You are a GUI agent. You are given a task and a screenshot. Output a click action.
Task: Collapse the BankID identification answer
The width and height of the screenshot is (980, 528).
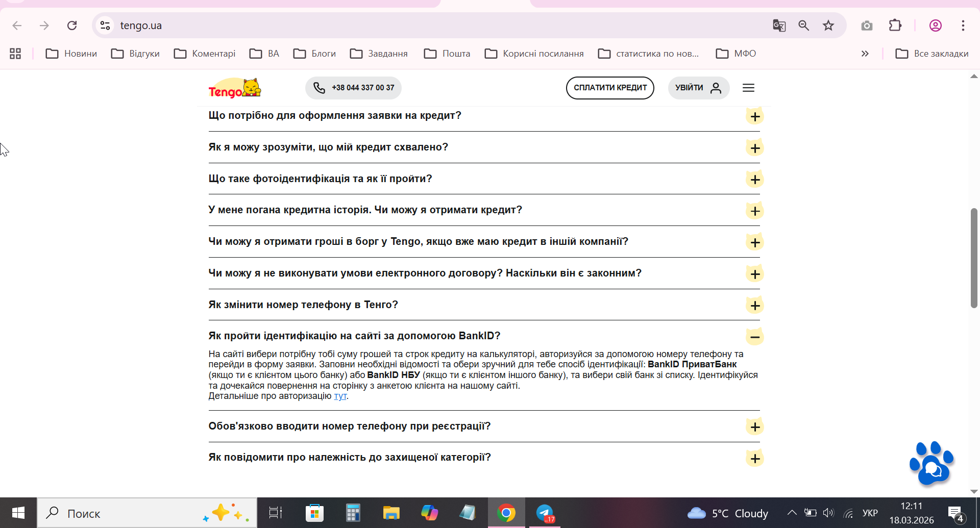[x=755, y=337]
